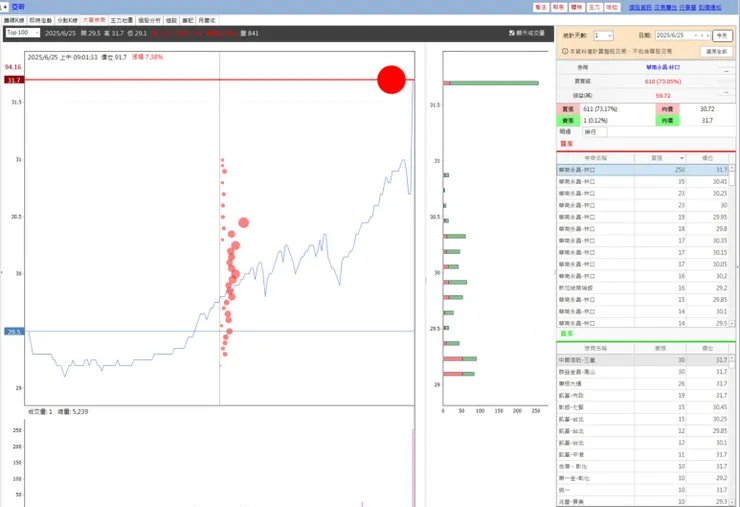740x507 pixels.
Task: Open the 月營收 tab
Action: (207, 20)
